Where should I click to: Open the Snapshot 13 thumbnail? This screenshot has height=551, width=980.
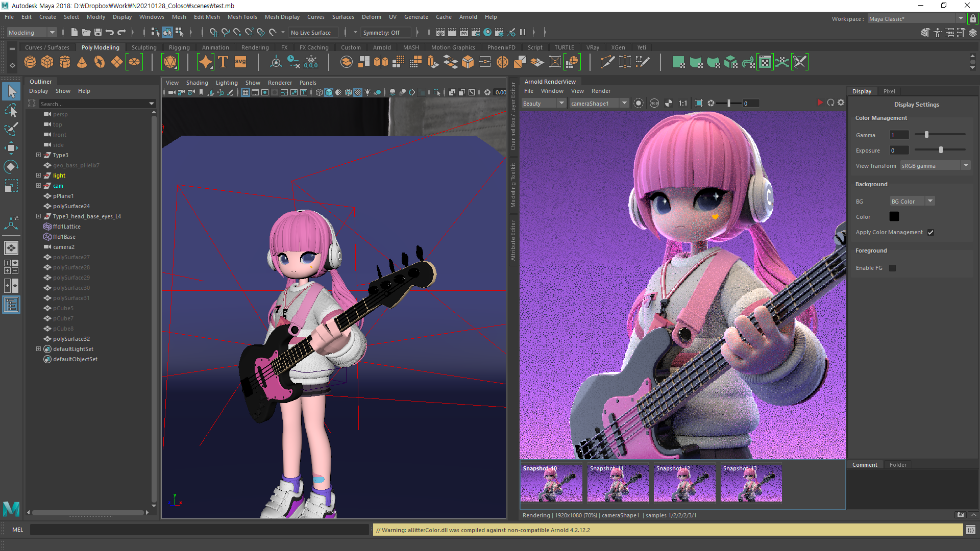pyautogui.click(x=751, y=483)
